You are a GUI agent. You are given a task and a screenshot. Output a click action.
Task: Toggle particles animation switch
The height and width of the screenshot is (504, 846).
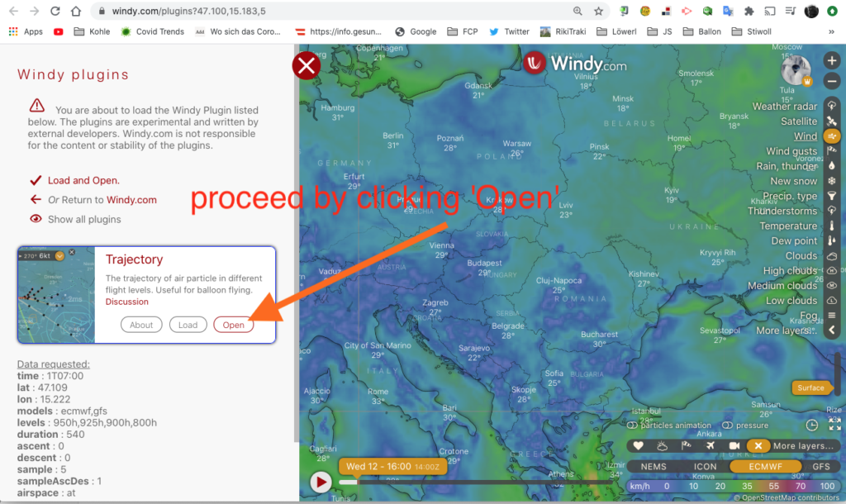[632, 426]
